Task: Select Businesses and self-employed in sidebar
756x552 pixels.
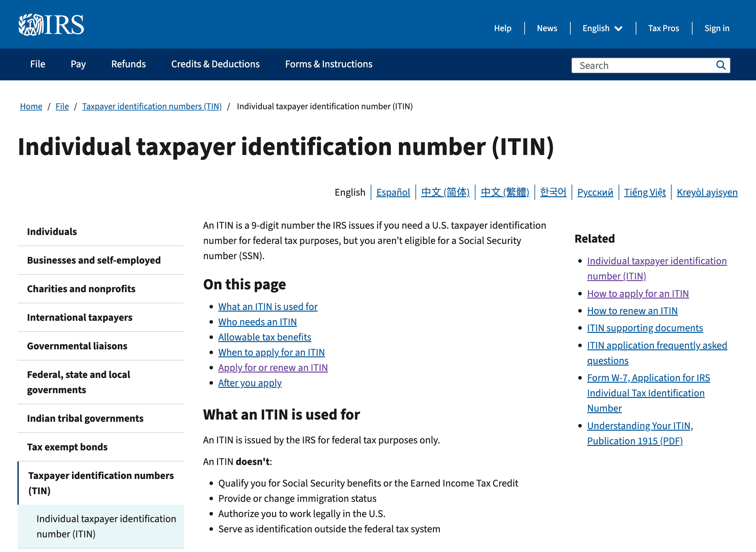Action: tap(94, 260)
